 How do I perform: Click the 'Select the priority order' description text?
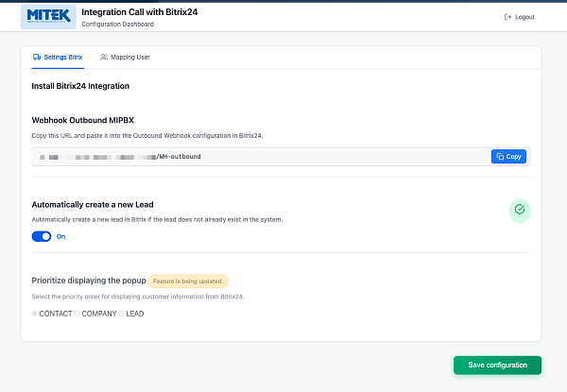[x=138, y=297]
